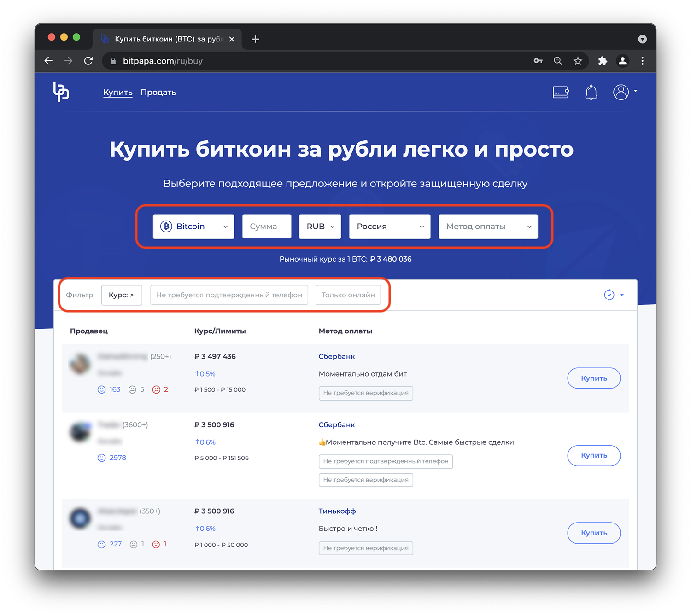The image size is (691, 616).
Task: Go back with browser back arrow
Action: [48, 61]
